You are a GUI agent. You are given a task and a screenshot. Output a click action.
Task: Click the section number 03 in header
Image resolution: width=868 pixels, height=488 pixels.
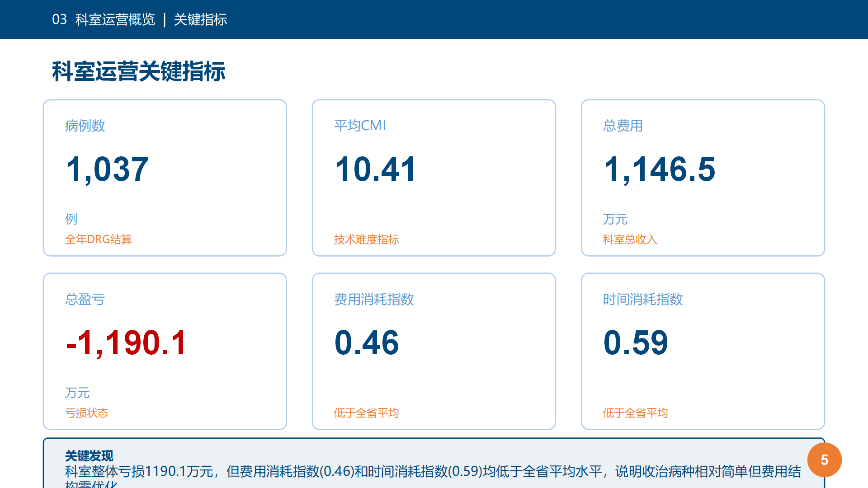(x=59, y=19)
